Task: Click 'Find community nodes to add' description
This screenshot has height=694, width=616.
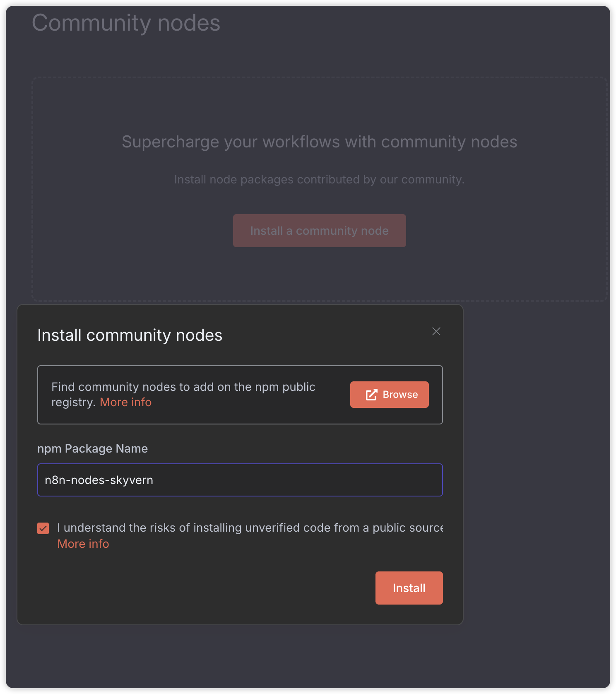Action: point(183,387)
